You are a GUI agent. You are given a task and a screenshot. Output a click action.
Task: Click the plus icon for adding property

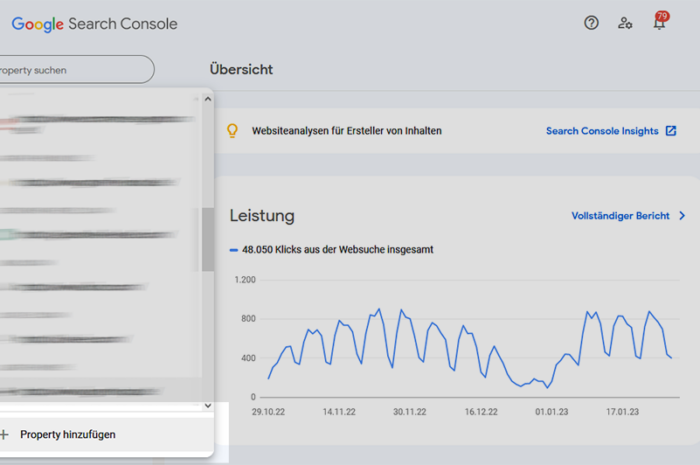coord(4,434)
